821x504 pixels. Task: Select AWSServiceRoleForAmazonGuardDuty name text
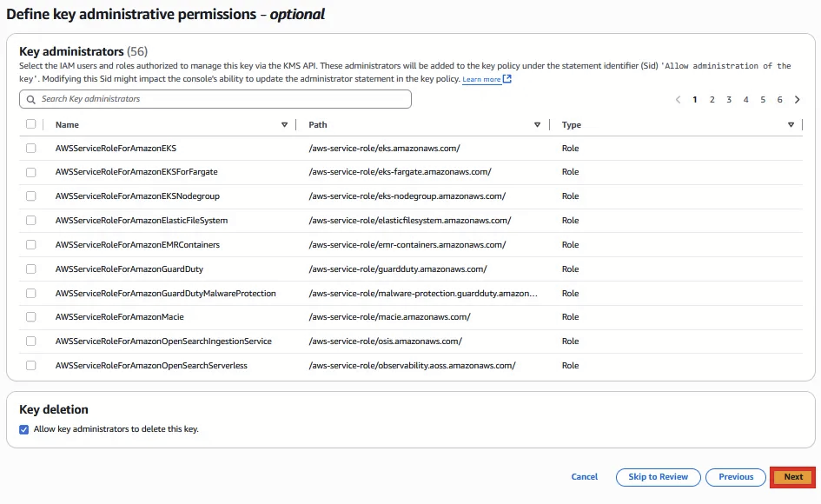(x=129, y=269)
